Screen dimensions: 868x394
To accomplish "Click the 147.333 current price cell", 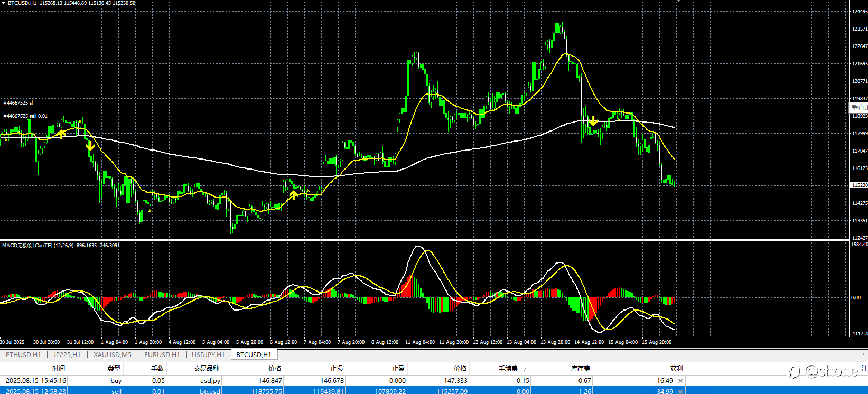I will coord(455,381).
